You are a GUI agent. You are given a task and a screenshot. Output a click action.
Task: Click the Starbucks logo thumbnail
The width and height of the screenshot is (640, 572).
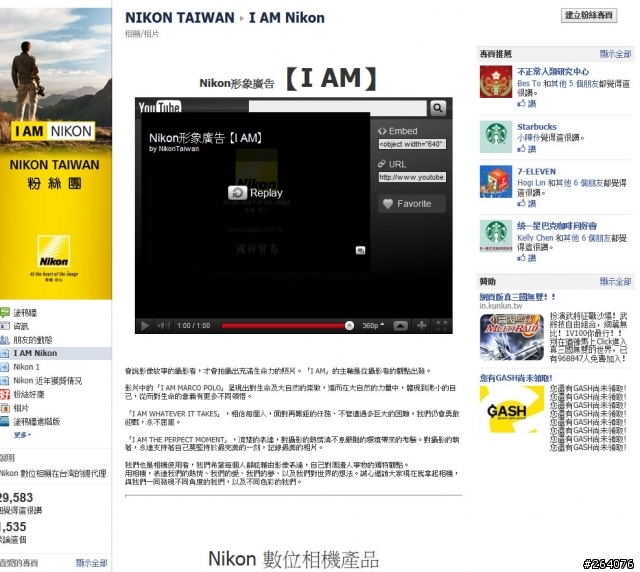click(496, 136)
